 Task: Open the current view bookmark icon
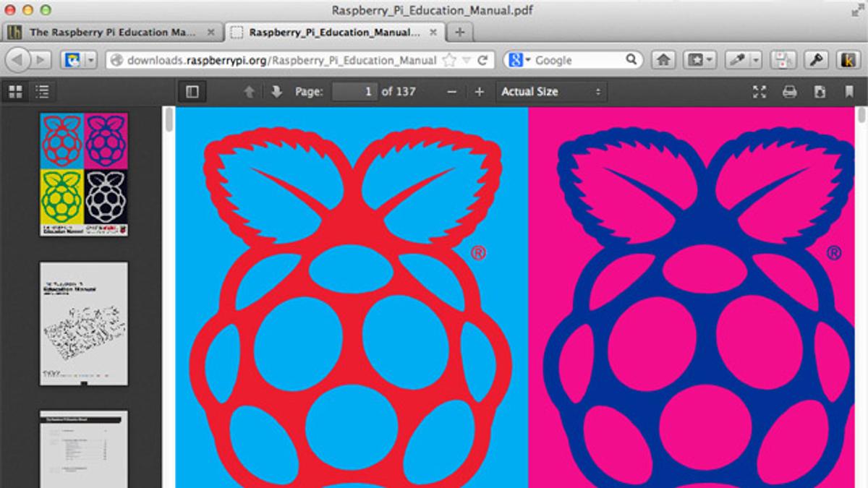coord(849,92)
